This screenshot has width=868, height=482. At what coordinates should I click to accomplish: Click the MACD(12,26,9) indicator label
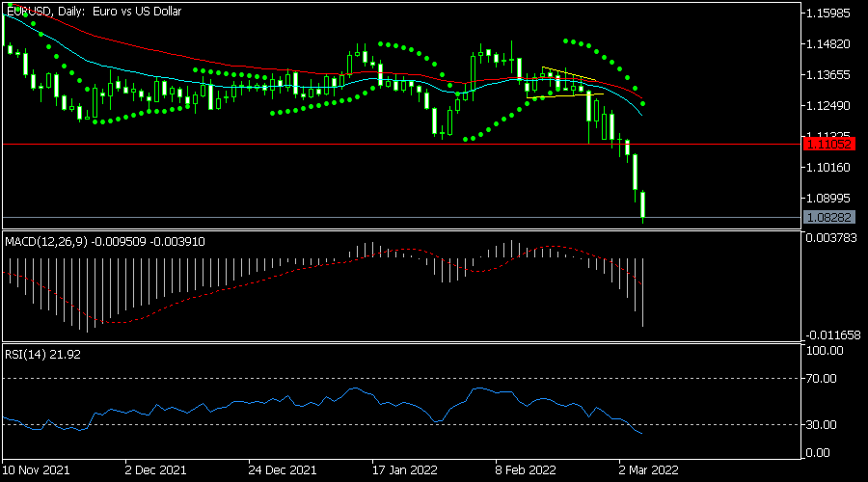click(x=104, y=241)
